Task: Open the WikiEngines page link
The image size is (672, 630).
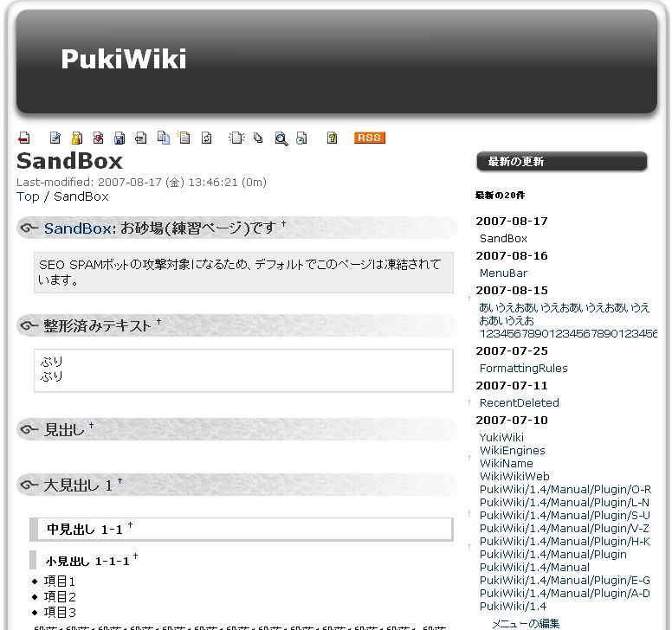Action: pyautogui.click(x=512, y=451)
